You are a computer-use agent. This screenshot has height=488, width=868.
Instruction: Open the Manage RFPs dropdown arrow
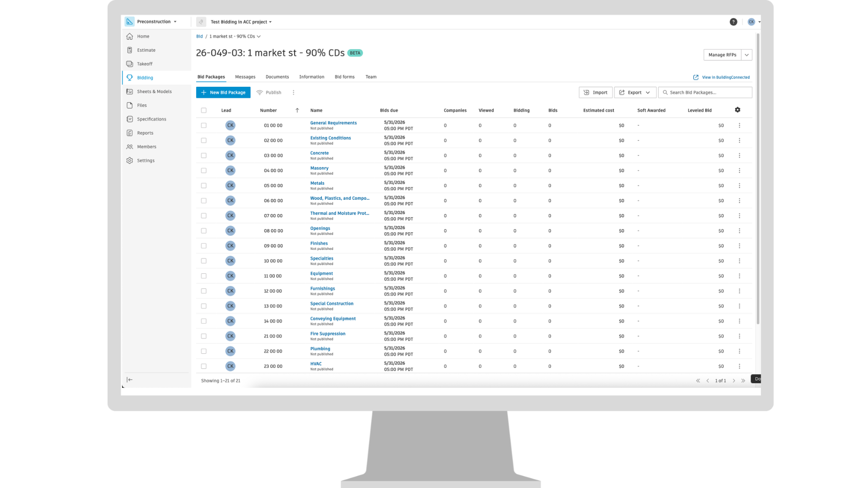click(746, 55)
